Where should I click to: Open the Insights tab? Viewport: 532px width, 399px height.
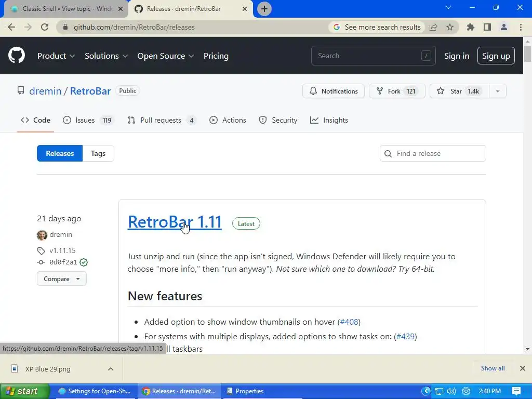[329, 120]
